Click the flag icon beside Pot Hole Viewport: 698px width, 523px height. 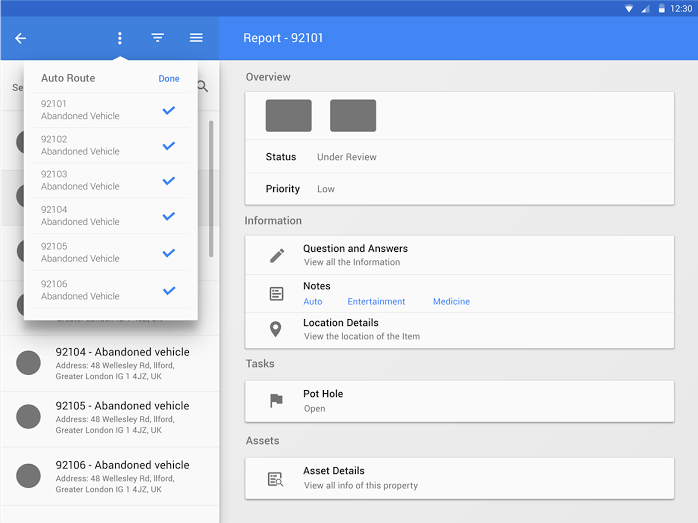coord(276,401)
